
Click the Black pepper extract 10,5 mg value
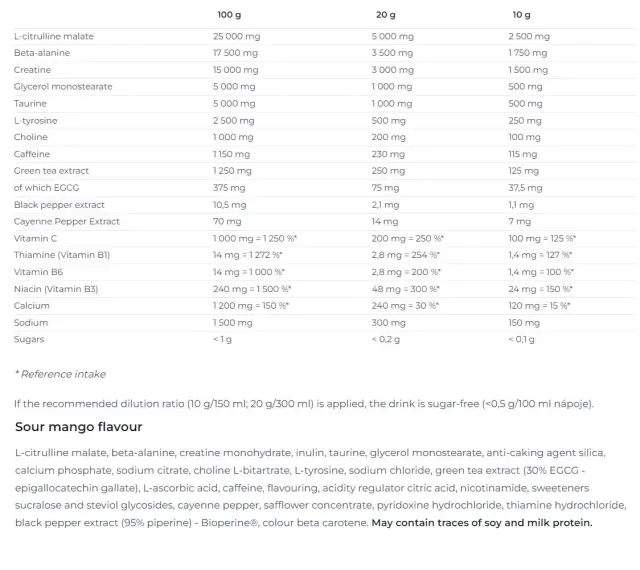[x=230, y=205]
